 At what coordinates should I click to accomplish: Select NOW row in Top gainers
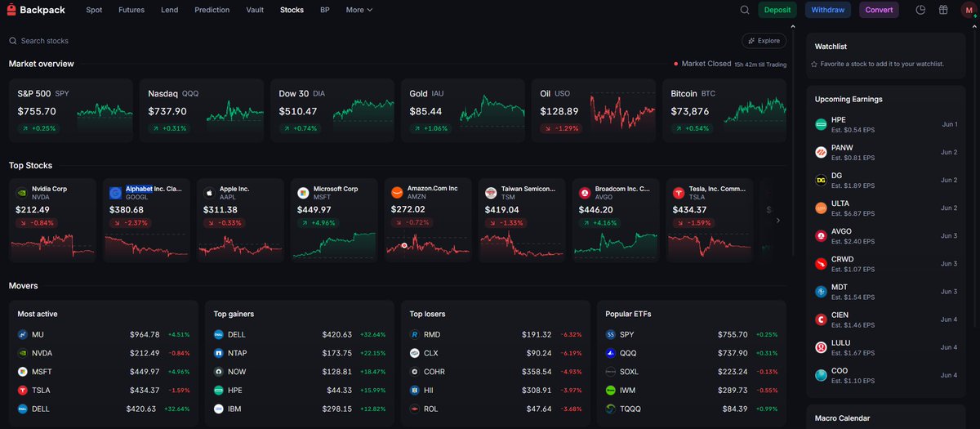(x=300, y=371)
